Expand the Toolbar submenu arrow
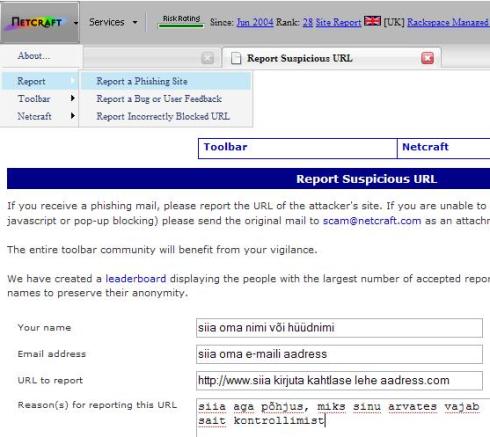Screen dimensions: 490x437 tap(73, 98)
